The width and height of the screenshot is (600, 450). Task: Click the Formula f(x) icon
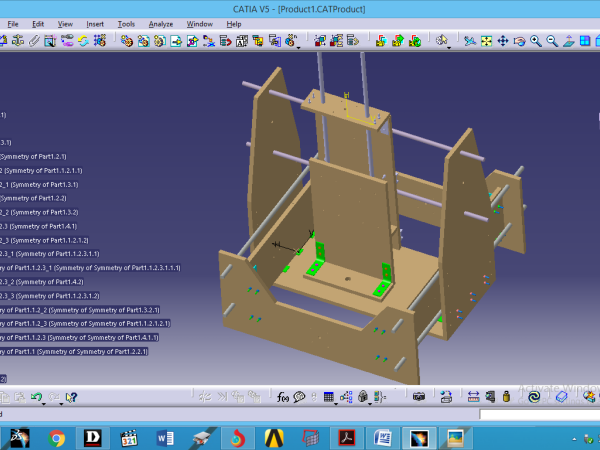pyautogui.click(x=283, y=397)
